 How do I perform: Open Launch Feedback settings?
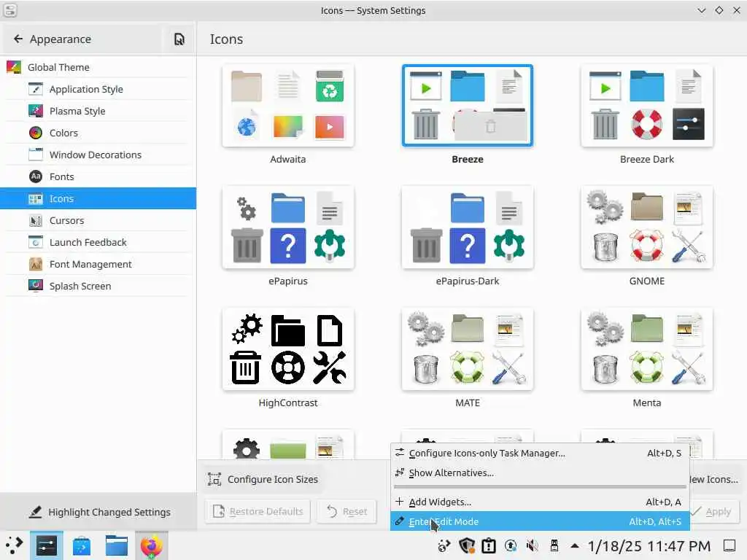point(98,242)
